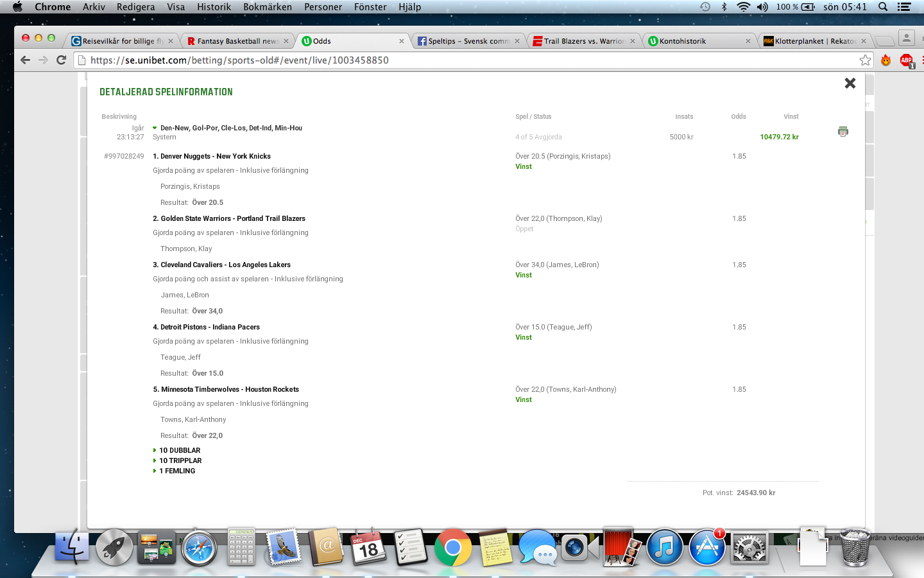Open the Hjälp menu
Viewport: 924px width, 578px height.
(x=409, y=7)
